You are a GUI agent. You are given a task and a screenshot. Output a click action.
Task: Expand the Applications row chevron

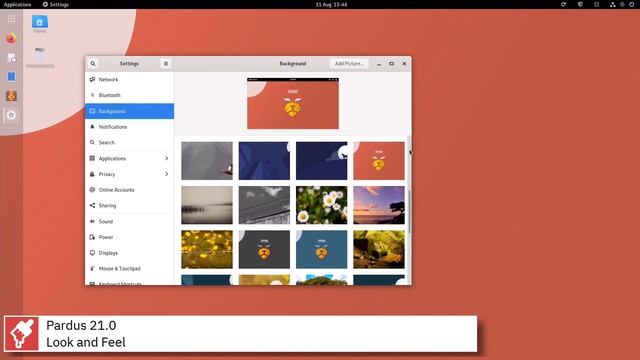167,158
